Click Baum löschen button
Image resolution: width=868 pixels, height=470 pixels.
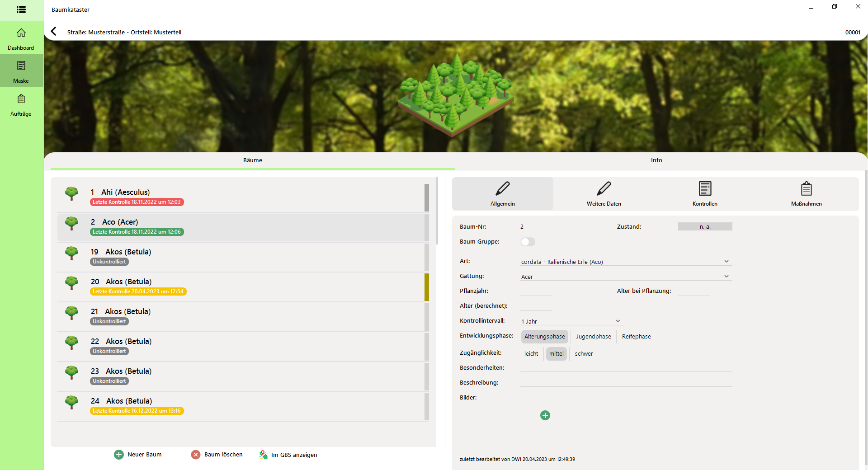[217, 455]
